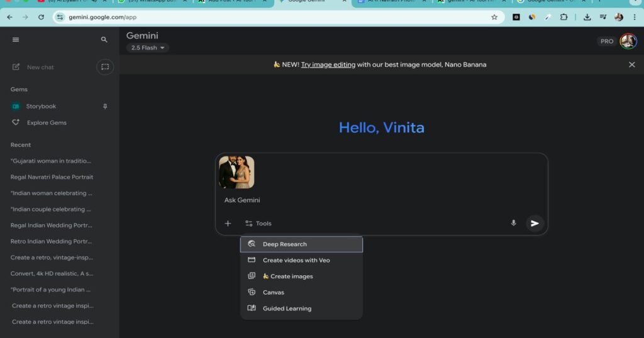The height and width of the screenshot is (338, 644).
Task: Focus the Ask Gemini input field
Action: click(381, 200)
